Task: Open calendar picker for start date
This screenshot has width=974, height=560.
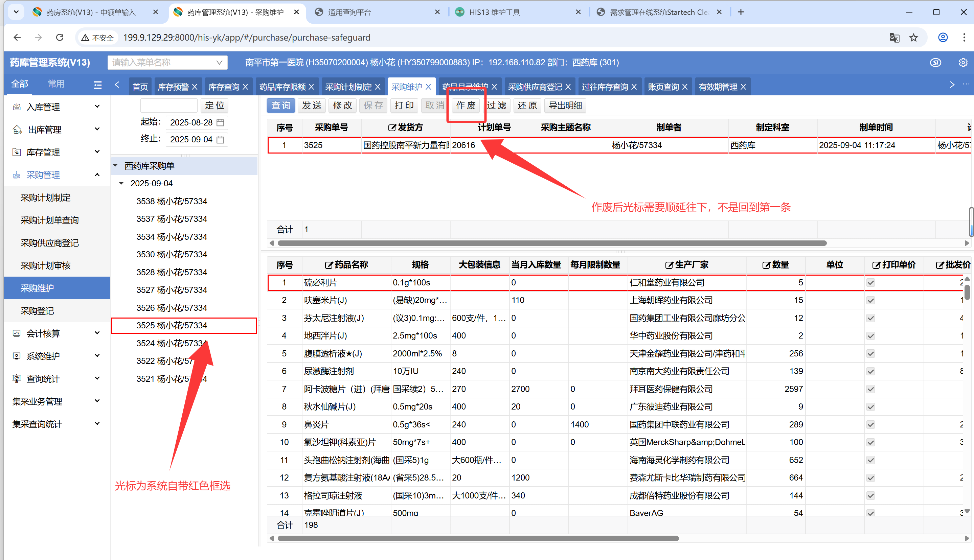Action: (221, 122)
